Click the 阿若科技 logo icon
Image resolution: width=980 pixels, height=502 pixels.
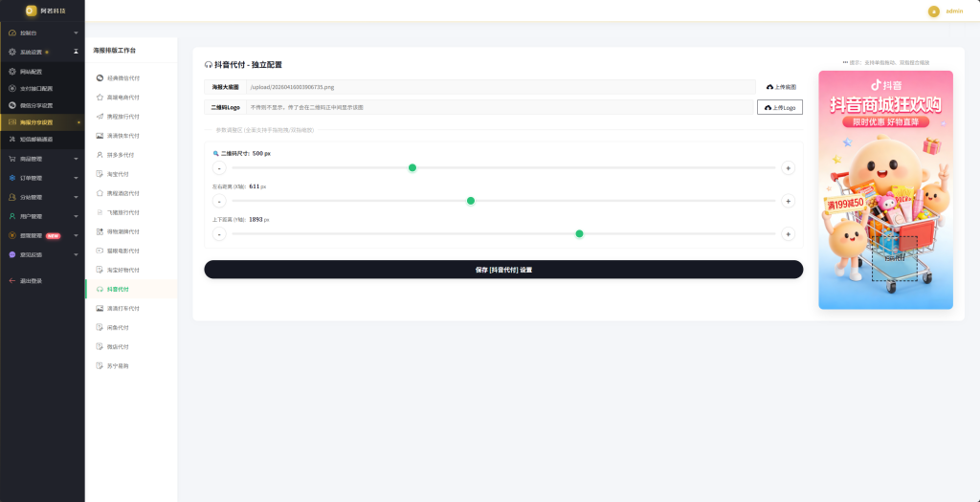click(32, 11)
